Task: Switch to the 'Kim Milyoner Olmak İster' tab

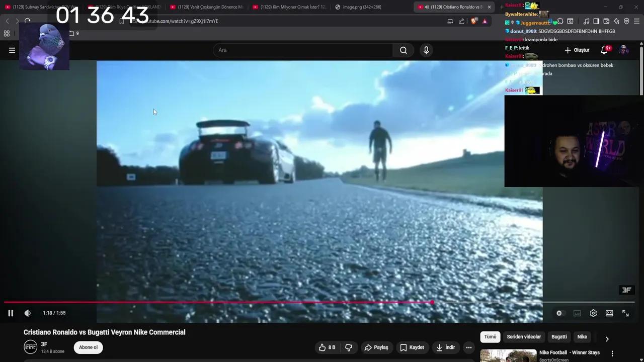Action: 289,7
